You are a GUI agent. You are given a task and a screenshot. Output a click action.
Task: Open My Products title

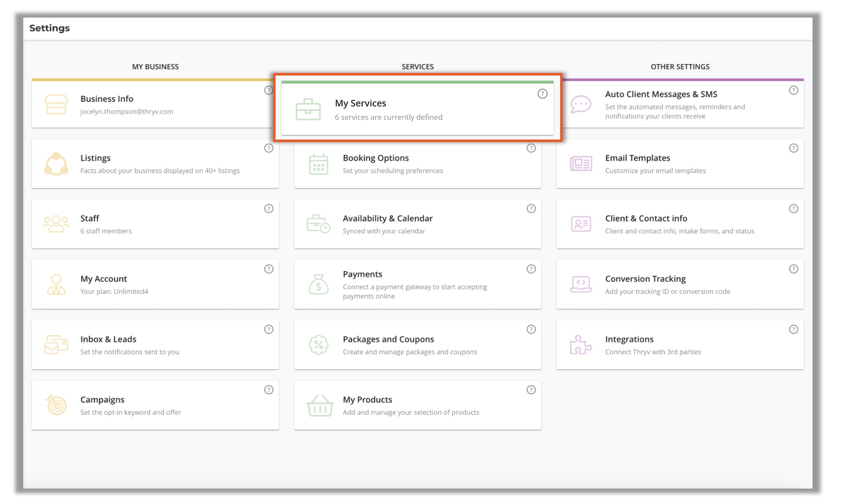(x=367, y=400)
